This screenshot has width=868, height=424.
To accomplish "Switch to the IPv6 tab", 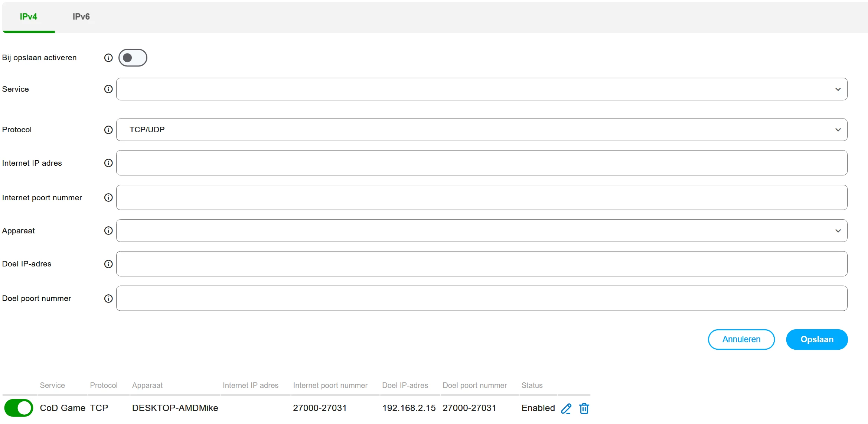I will (81, 17).
